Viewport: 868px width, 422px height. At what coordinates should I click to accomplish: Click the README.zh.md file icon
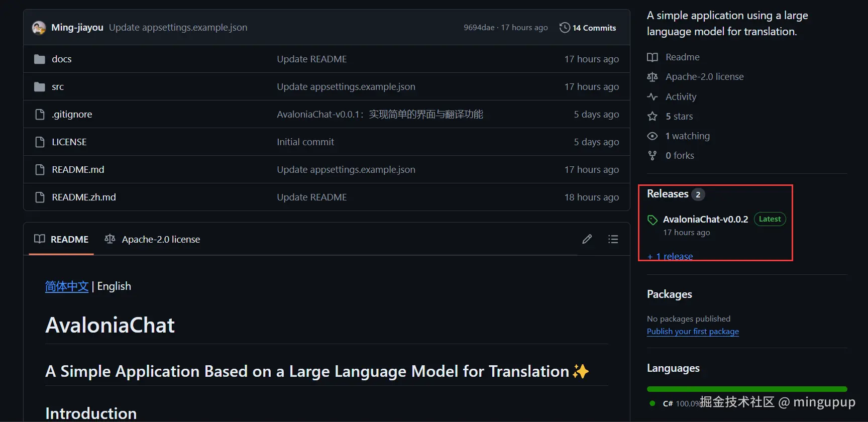[x=40, y=197]
